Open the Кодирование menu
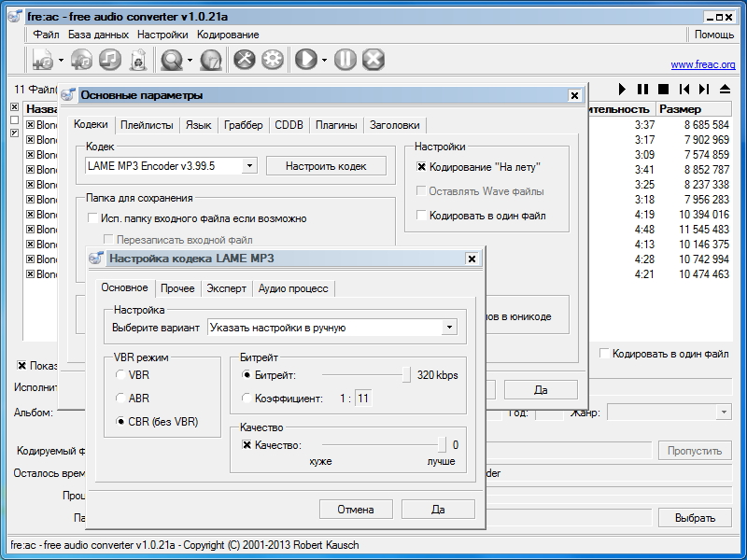Screen dimensions: 747x560 (228, 35)
